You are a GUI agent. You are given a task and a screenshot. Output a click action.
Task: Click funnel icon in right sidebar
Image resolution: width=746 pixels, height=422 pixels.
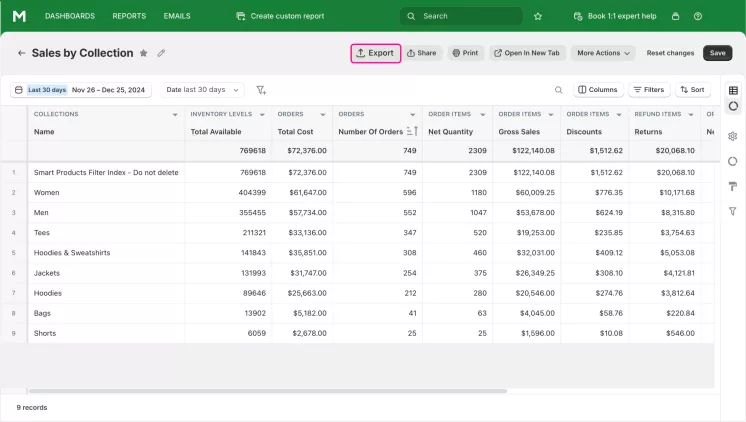click(733, 211)
